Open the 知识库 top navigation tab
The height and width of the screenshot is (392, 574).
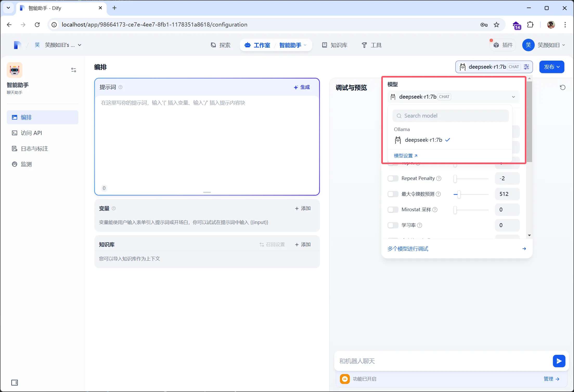tap(335, 45)
